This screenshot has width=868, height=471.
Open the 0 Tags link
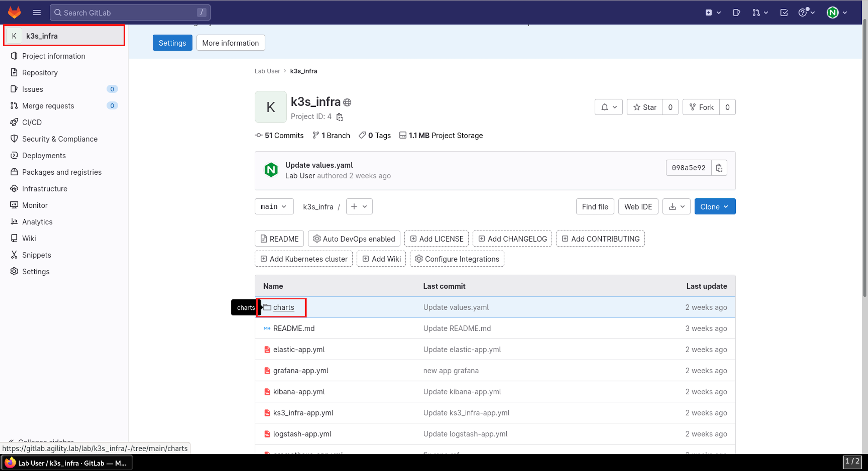click(375, 135)
